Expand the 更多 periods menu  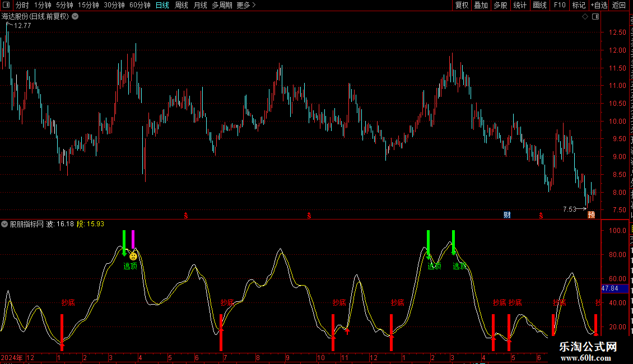tap(246, 5)
